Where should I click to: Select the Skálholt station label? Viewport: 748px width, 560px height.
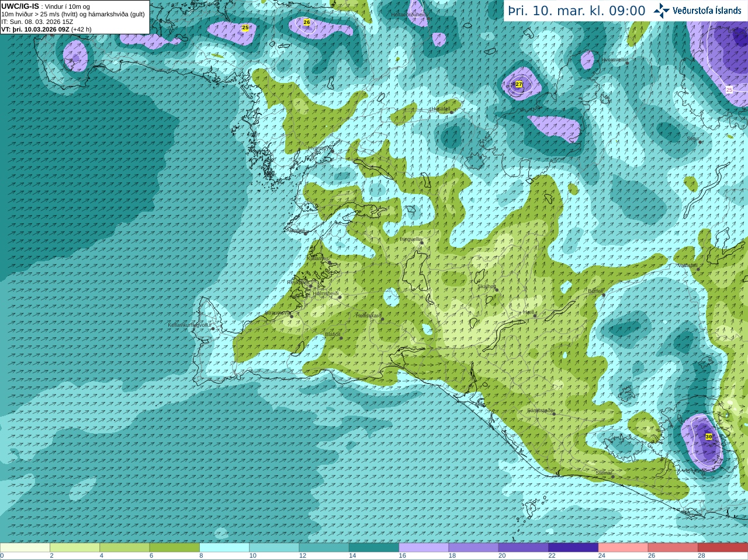tap(487, 286)
